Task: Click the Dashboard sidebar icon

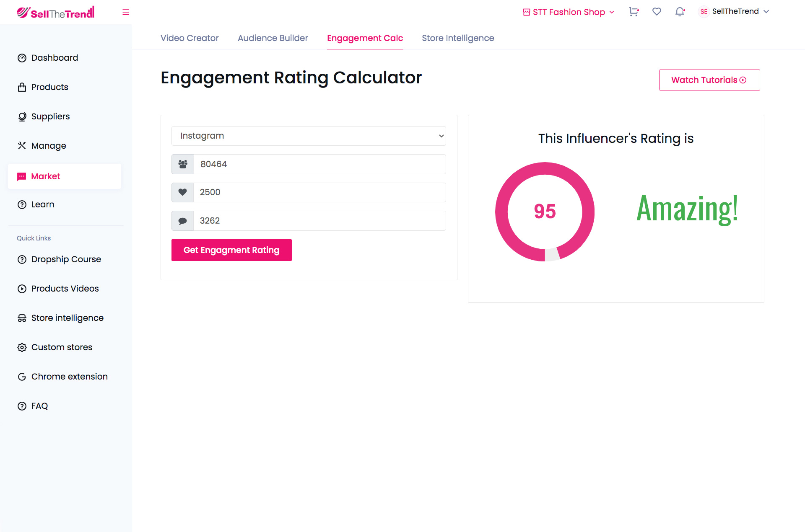Action: [x=21, y=57]
